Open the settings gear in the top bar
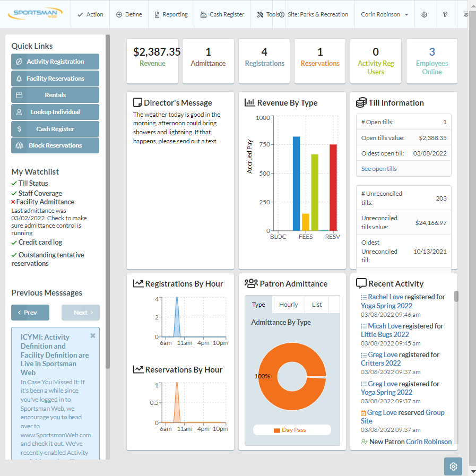 pyautogui.click(x=425, y=14)
